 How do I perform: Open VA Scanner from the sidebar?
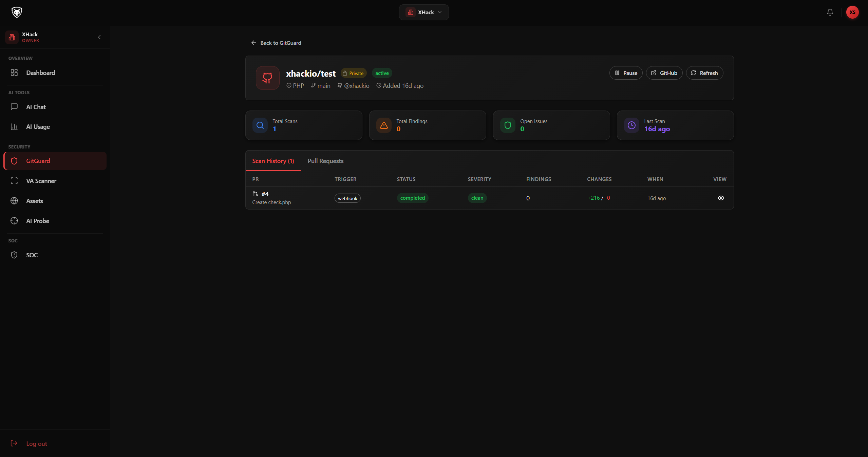tap(55, 181)
